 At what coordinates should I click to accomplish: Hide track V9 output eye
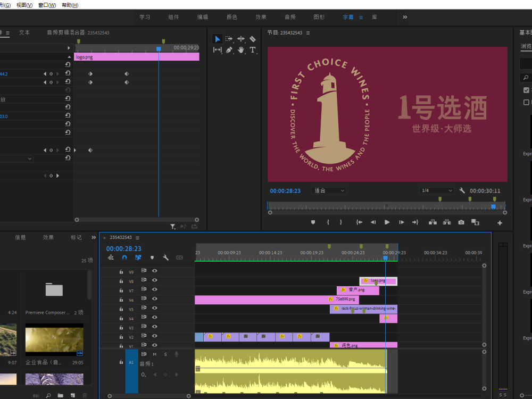155,271
